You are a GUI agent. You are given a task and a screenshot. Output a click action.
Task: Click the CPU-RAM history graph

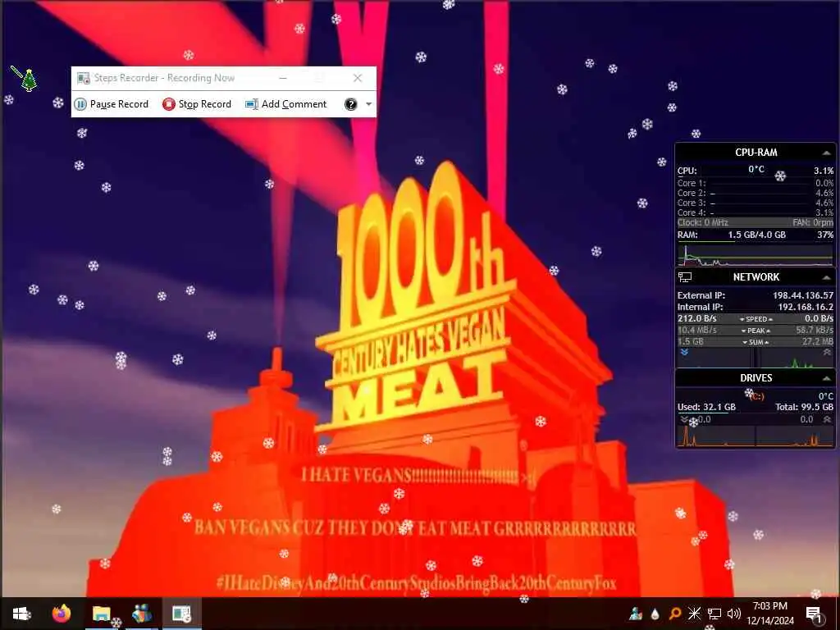pyautogui.click(x=756, y=255)
